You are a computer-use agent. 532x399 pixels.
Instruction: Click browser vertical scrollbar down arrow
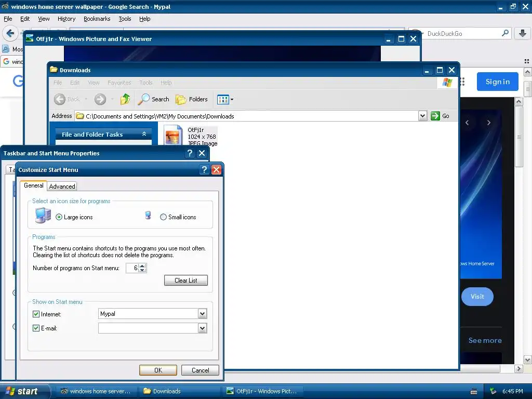click(x=528, y=360)
